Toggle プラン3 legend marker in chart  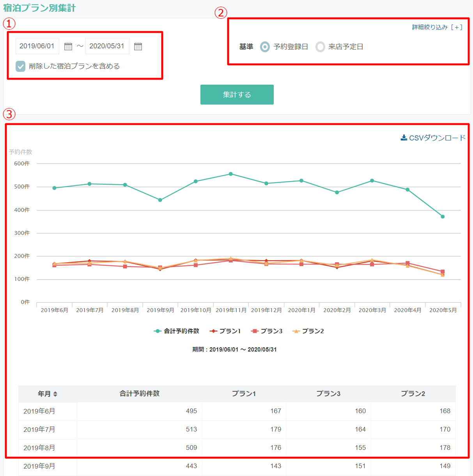tap(255, 331)
